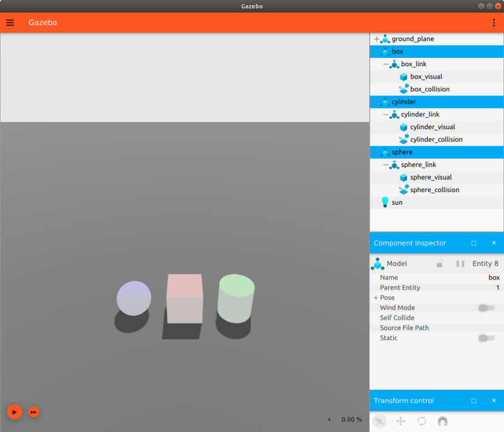Image resolution: width=504 pixels, height=432 pixels.
Task: Select the cylinder model row
Action: 437,102
